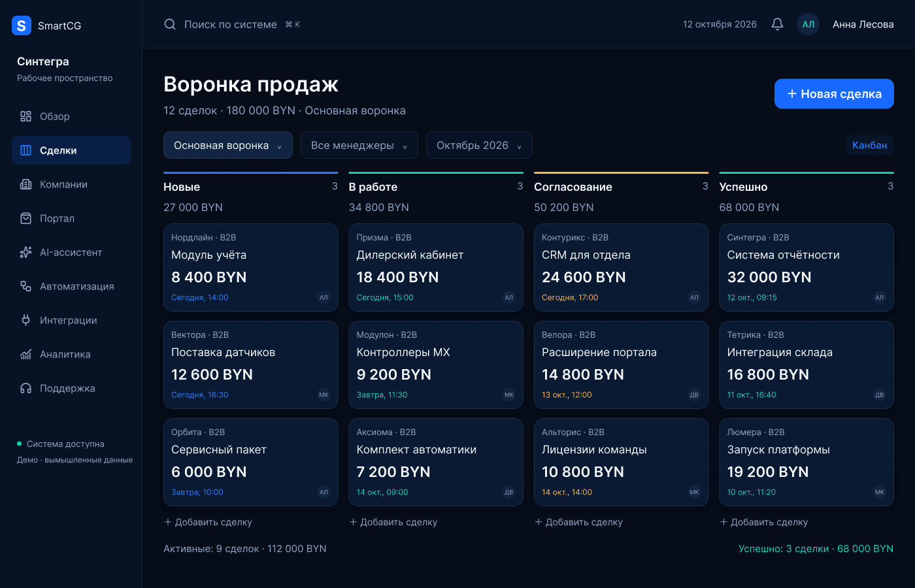Open the Система отчётности deal card
This screenshot has width=915, height=588.
point(807,267)
